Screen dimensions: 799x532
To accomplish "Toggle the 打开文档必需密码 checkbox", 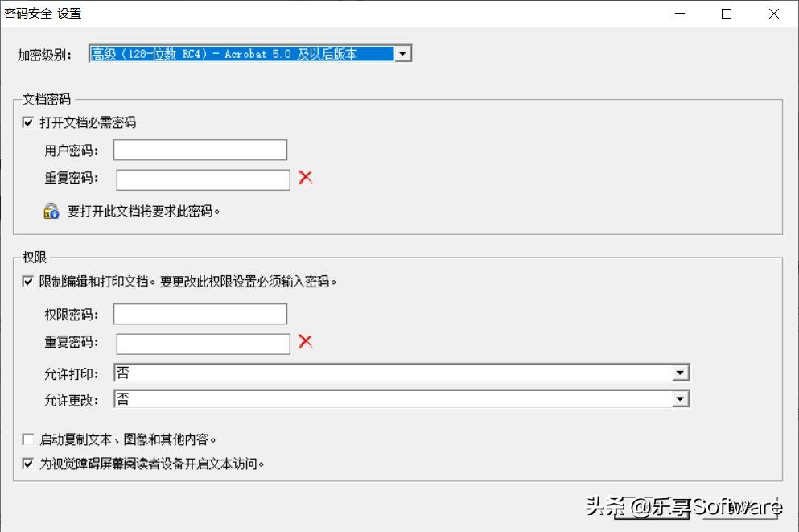I will [x=28, y=123].
